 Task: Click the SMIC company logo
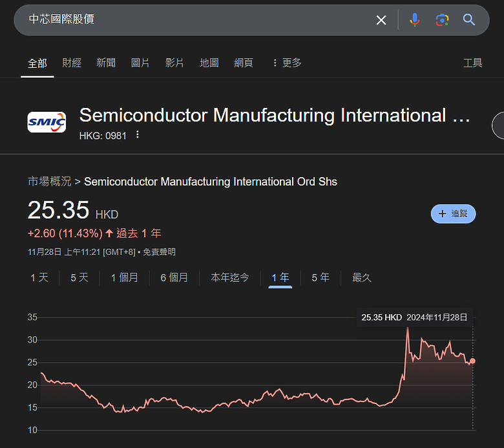tap(47, 122)
